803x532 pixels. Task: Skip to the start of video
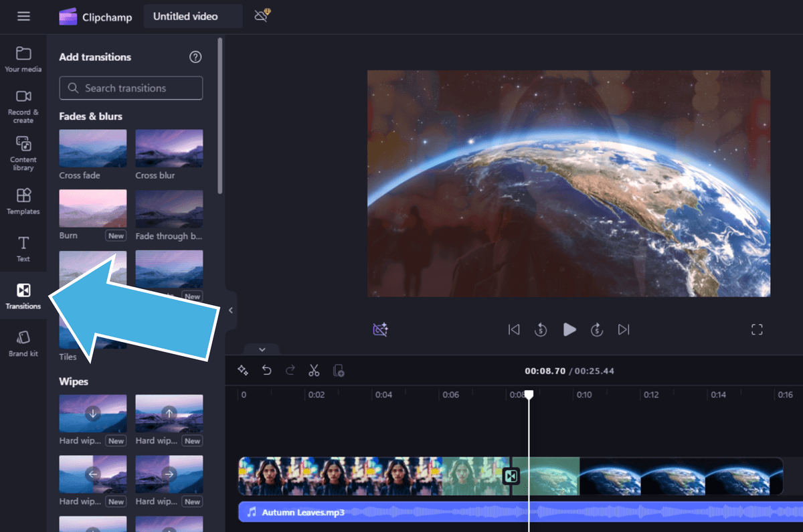[514, 329]
